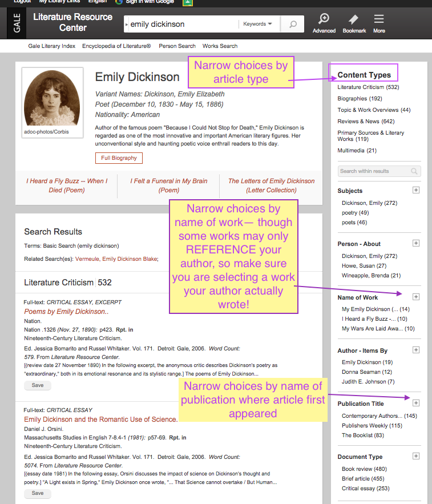Select publication The Booklist (83)

[x=363, y=435]
